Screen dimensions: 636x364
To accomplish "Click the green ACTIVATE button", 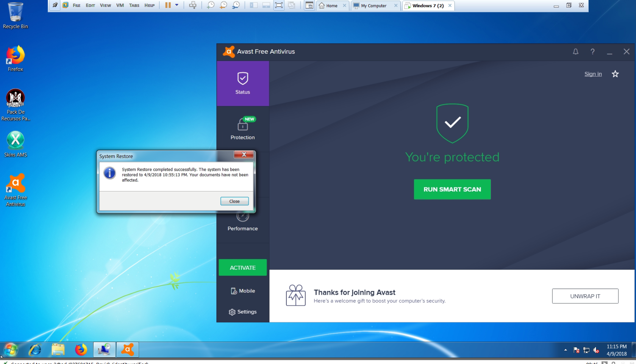I will 243,267.
